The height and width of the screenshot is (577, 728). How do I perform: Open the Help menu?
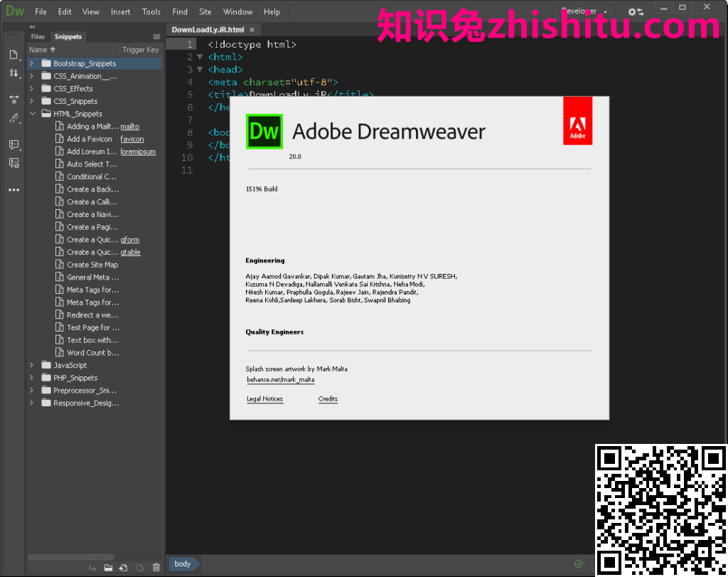click(x=272, y=11)
